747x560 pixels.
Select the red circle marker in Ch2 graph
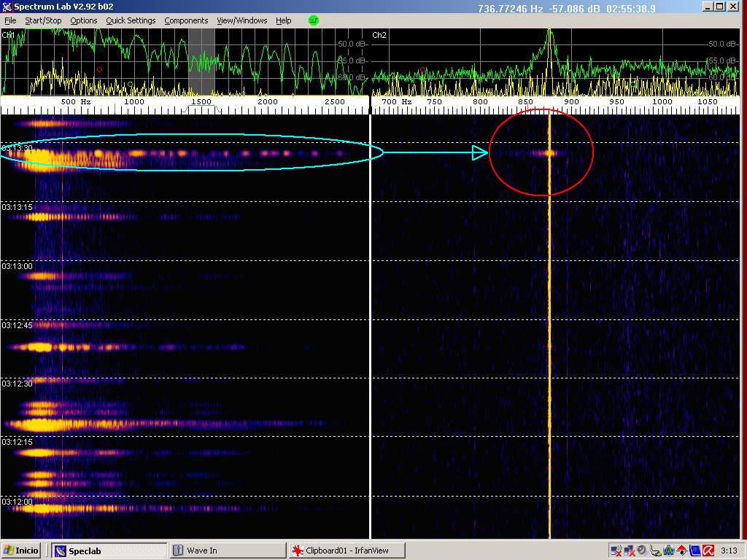[423, 71]
